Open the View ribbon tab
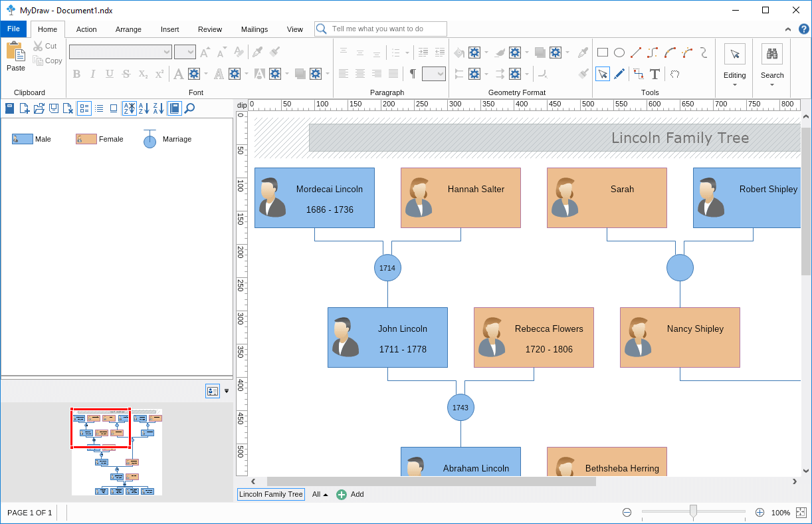Viewport: 812px width, 524px height. click(x=295, y=29)
